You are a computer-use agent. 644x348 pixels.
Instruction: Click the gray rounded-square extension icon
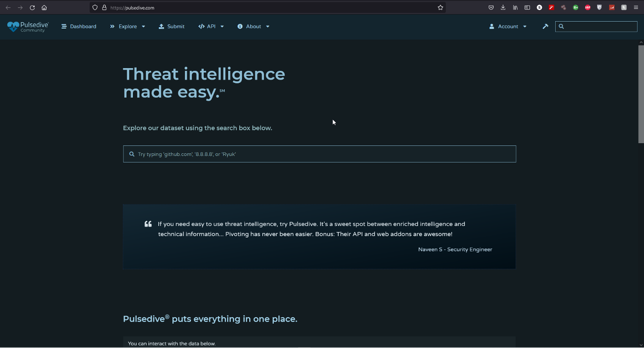(624, 8)
